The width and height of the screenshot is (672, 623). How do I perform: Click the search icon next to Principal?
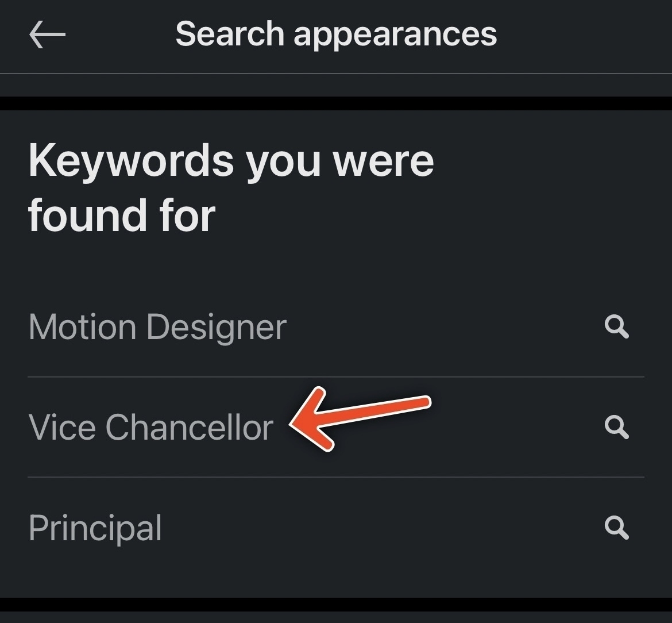617,528
